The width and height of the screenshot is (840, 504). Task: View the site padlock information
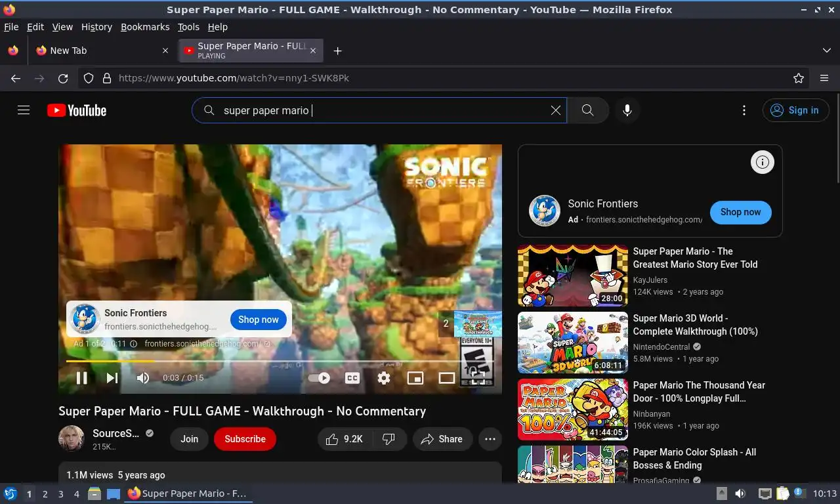pyautogui.click(x=107, y=78)
